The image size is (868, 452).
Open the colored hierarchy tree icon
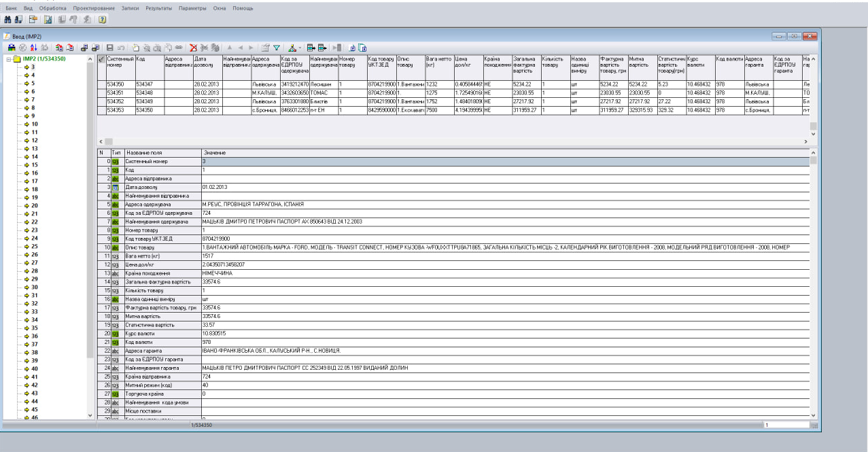(x=292, y=48)
